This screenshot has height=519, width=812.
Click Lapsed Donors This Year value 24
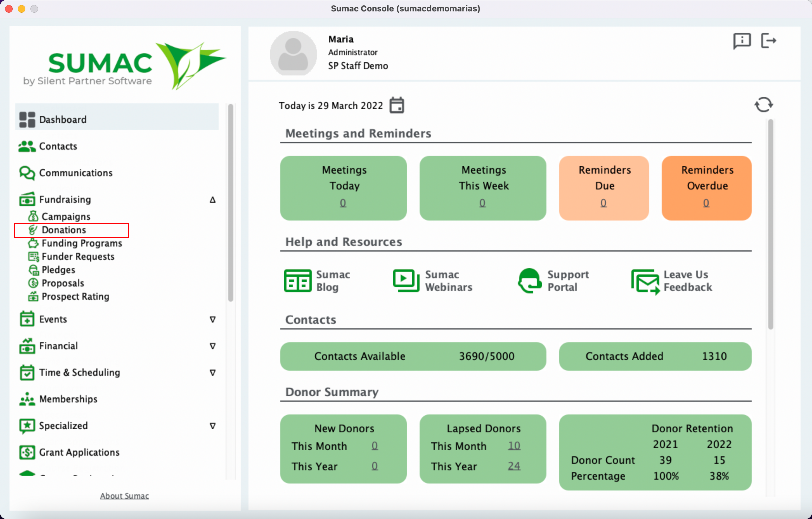pos(514,466)
